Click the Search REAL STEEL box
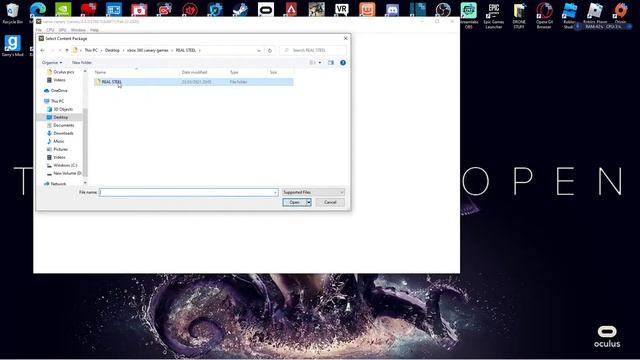This screenshot has height=360, width=640. tap(313, 50)
